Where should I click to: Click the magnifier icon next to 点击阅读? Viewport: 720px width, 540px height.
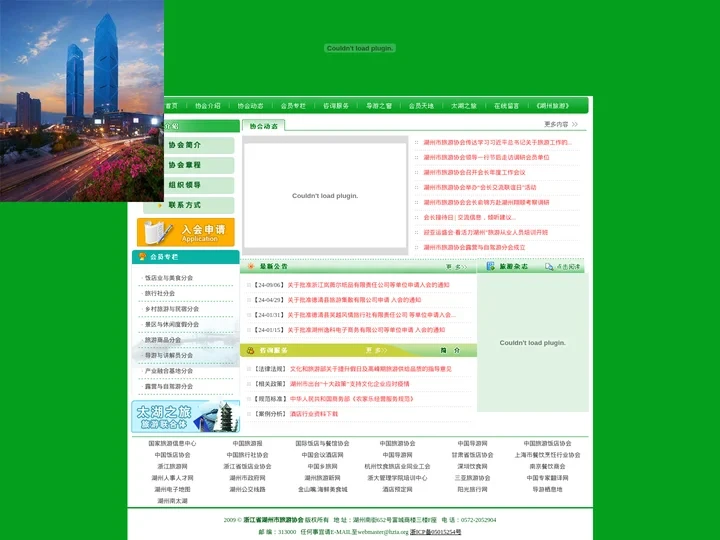click(549, 267)
